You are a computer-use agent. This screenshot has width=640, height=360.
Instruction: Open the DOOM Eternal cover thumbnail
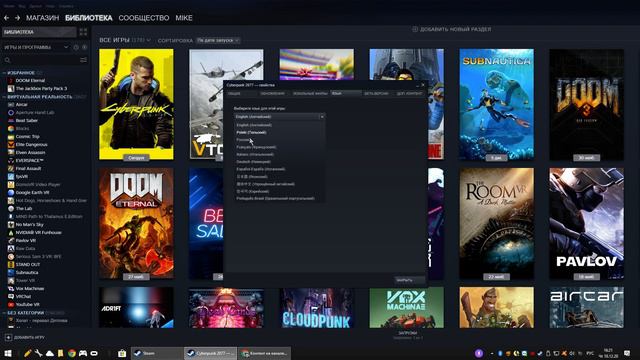click(136, 224)
